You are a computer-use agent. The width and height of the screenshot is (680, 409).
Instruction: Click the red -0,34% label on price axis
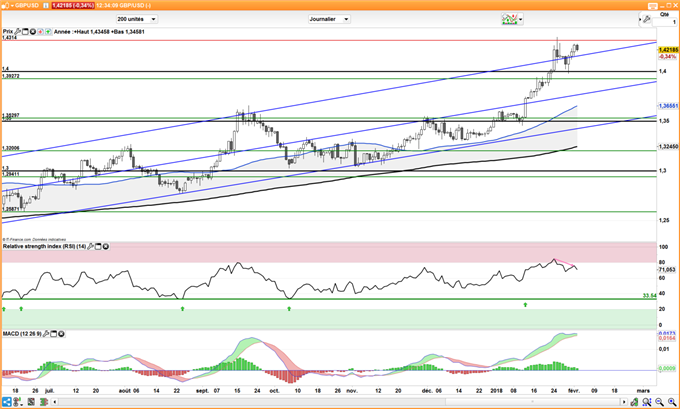[667, 57]
